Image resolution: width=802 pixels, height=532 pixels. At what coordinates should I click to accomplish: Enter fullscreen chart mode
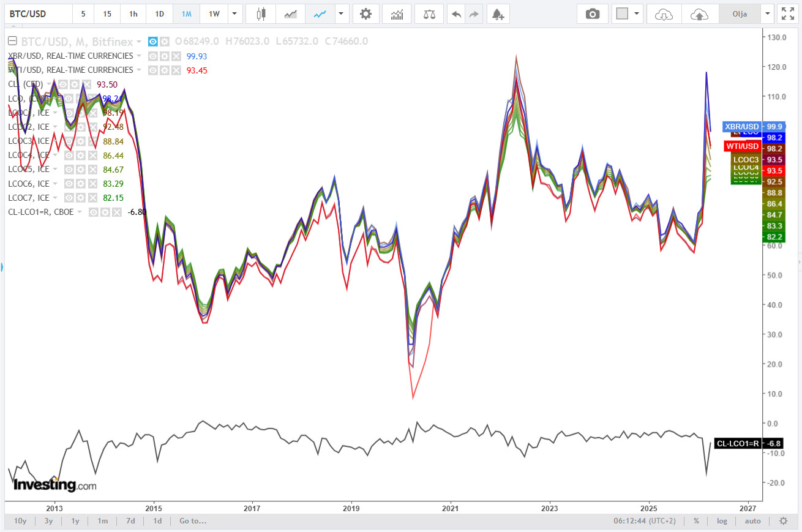785,14
